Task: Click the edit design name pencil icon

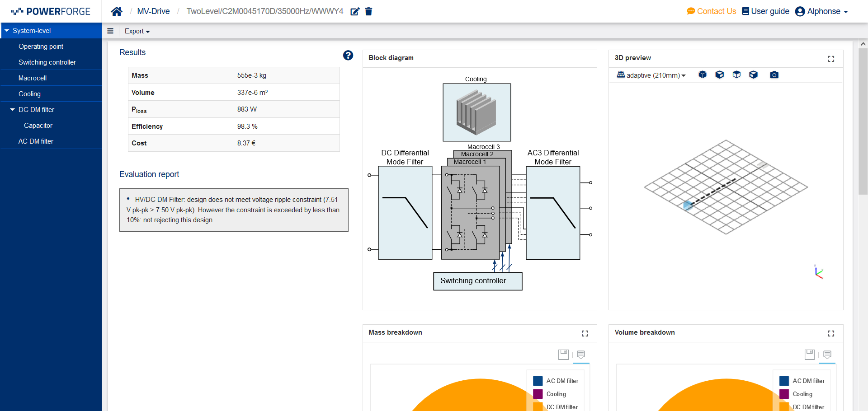Action: [355, 11]
